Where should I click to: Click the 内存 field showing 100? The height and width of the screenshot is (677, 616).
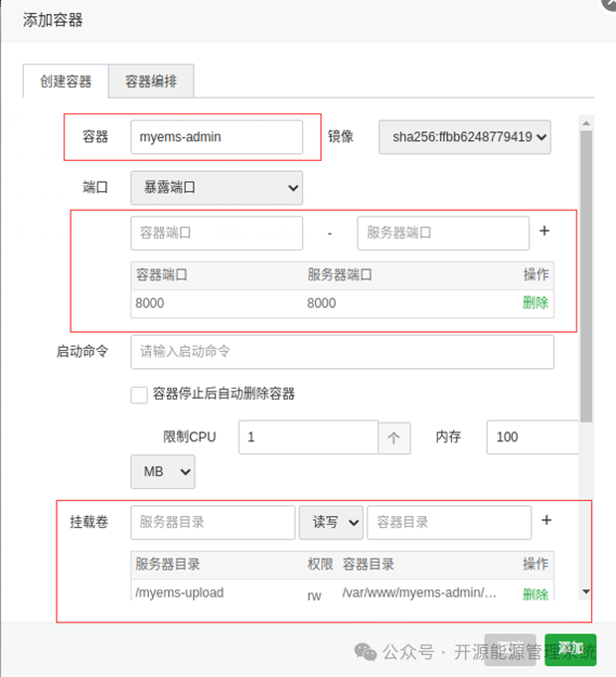point(533,437)
